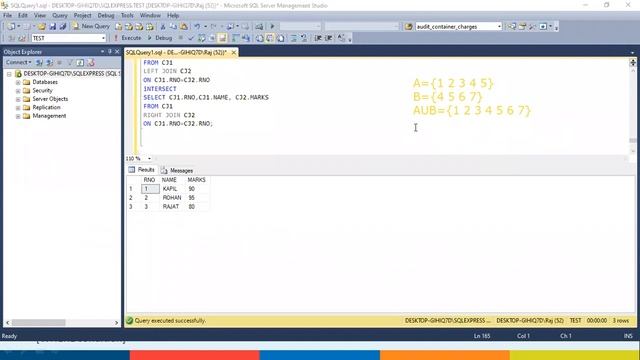Expand the Replication folder node
The image size is (640, 360).
18,108
